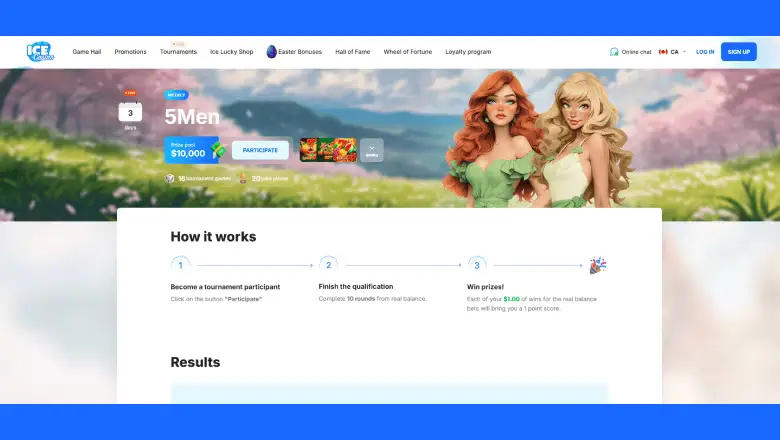Viewport: 780px width, 440px height.
Task: Click the dice icon for tournament games
Action: click(170, 179)
